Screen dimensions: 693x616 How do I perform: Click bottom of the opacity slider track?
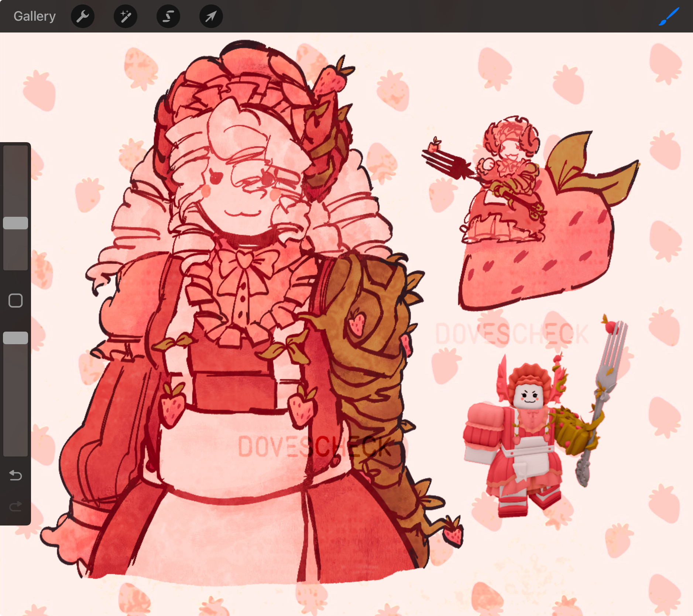click(16, 451)
